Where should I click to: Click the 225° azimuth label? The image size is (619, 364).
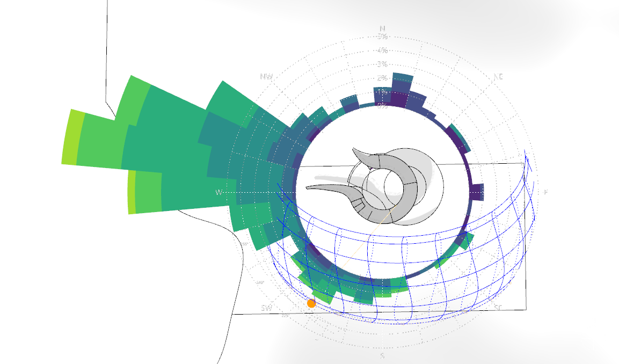point(285,316)
